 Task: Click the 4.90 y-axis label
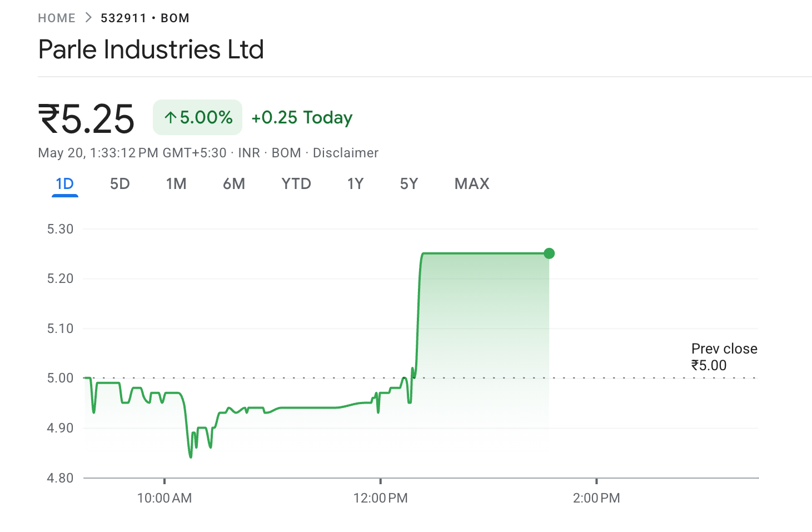[60, 428]
